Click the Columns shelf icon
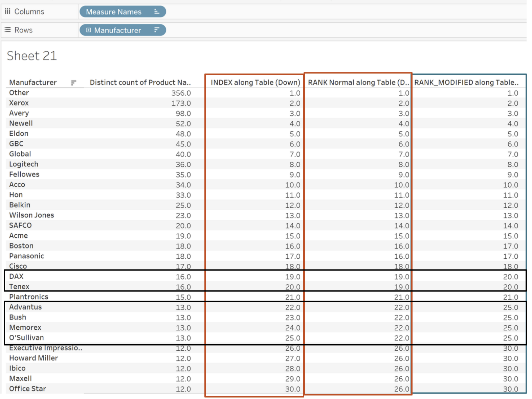 click(x=7, y=11)
